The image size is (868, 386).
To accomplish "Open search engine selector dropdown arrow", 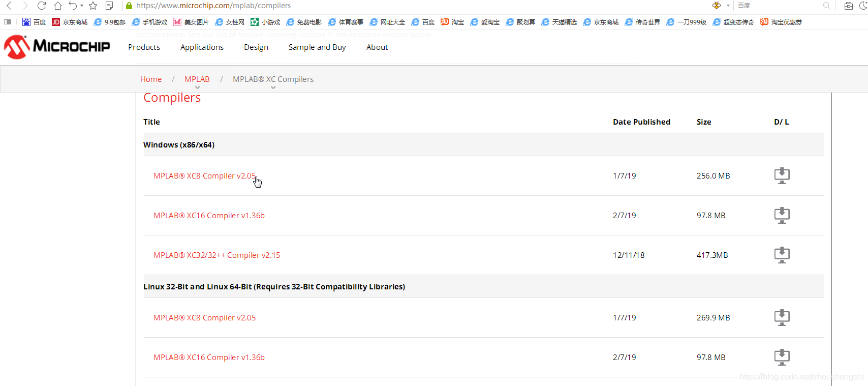I will click(x=728, y=6).
